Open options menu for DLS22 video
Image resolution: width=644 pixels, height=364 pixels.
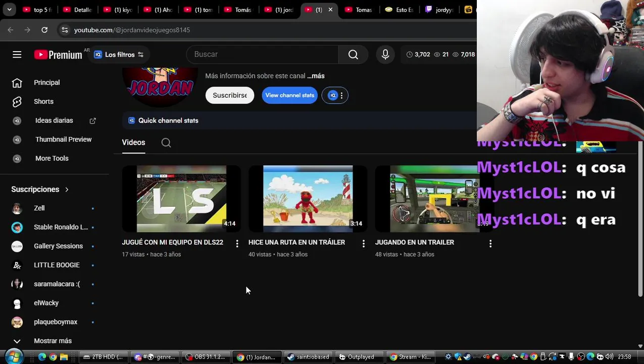(x=237, y=244)
